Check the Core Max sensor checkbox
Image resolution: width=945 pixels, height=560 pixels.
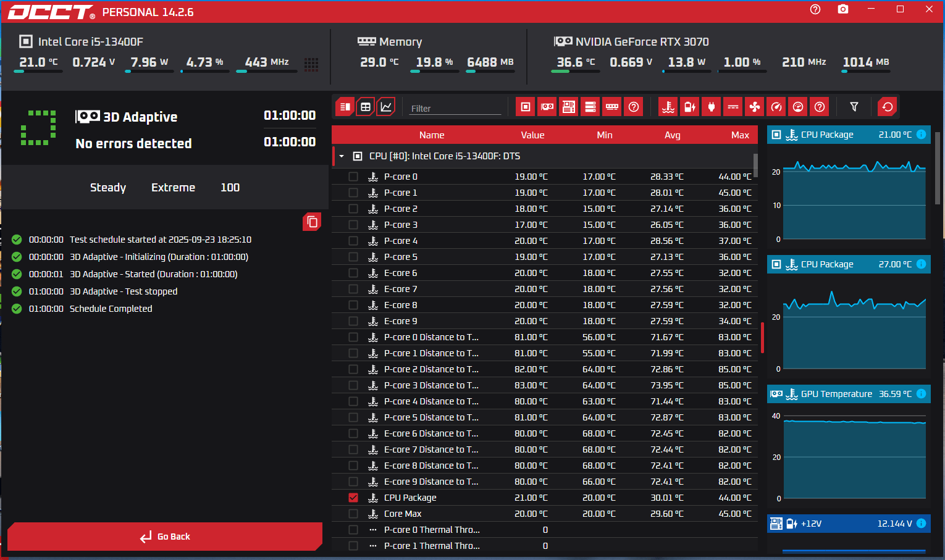pyautogui.click(x=353, y=514)
